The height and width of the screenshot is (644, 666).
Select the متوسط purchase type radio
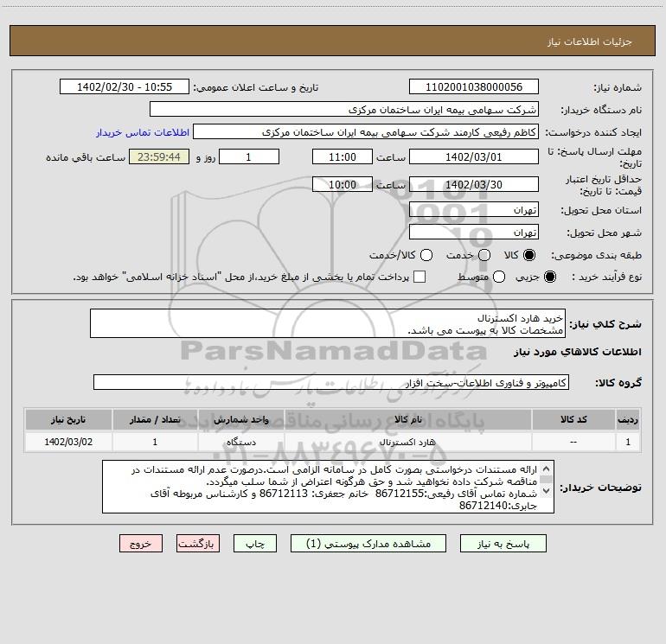499,277
